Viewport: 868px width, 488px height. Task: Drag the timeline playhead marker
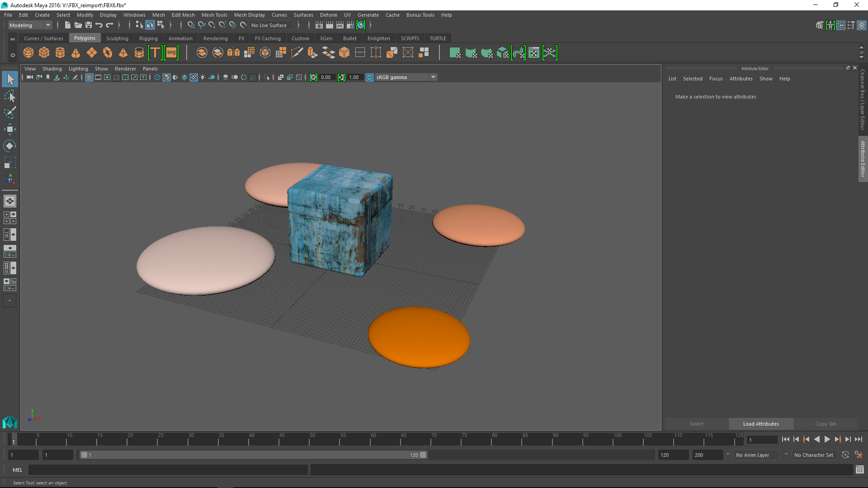click(14, 440)
